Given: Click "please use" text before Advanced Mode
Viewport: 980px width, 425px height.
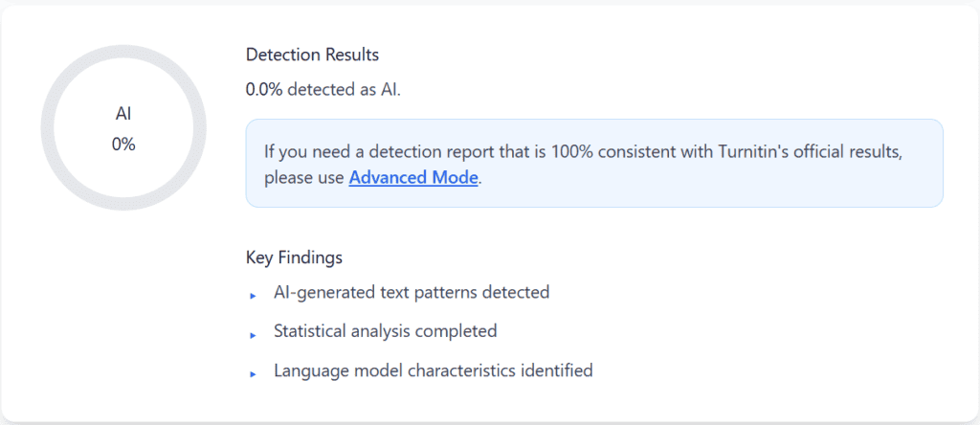Looking at the screenshot, I should click(x=305, y=178).
